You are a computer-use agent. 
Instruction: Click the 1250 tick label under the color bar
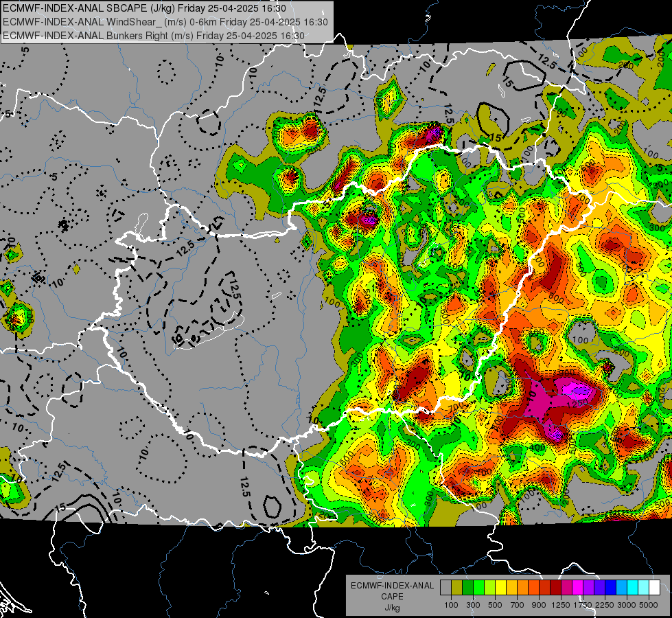pos(561,605)
